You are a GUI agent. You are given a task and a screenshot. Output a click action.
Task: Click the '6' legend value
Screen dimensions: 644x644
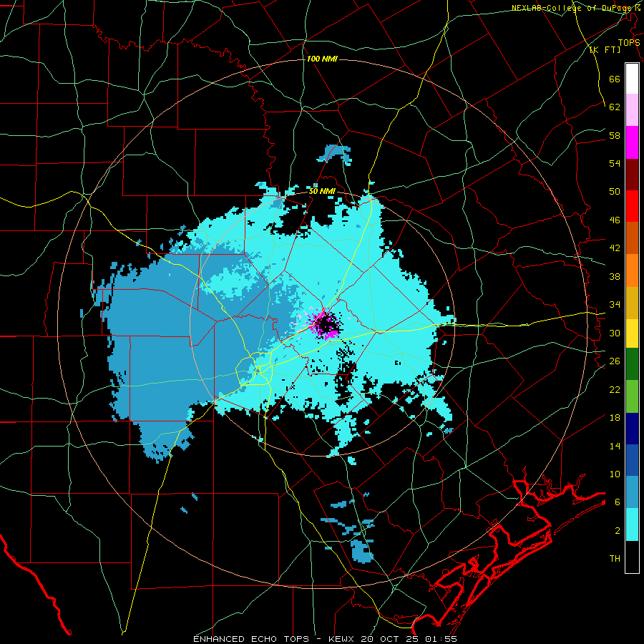pyautogui.click(x=618, y=502)
